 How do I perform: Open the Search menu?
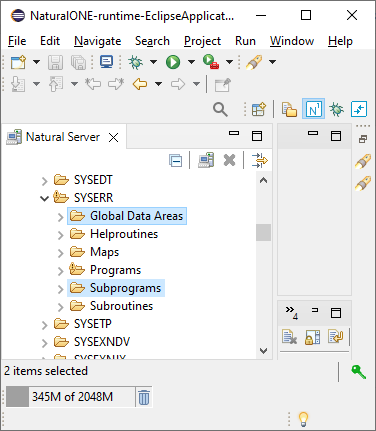tap(152, 41)
